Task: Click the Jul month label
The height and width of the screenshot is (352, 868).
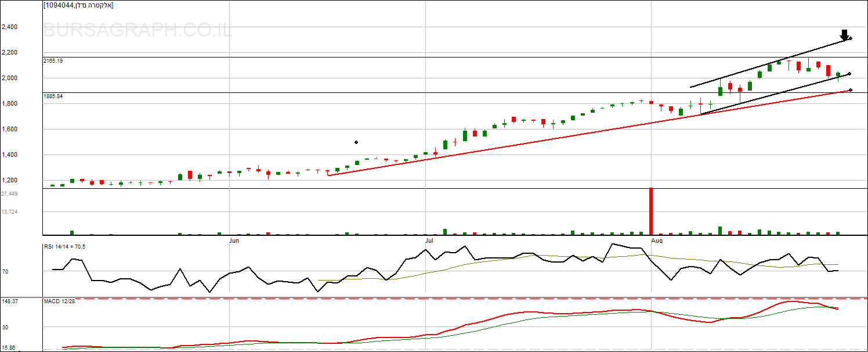Action: tap(429, 240)
